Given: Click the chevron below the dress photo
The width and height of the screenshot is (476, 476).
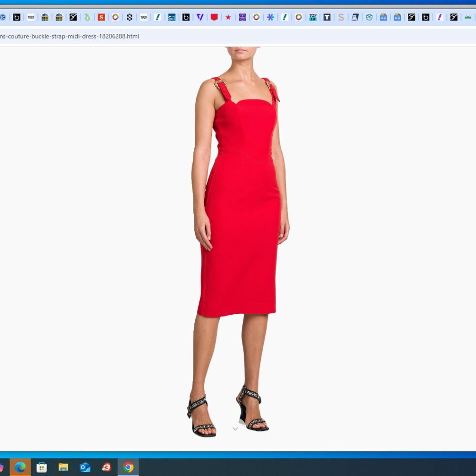Looking at the screenshot, I should click(235, 429).
